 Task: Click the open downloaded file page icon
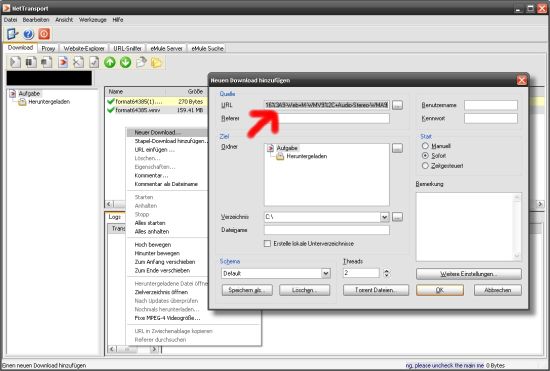[141, 62]
